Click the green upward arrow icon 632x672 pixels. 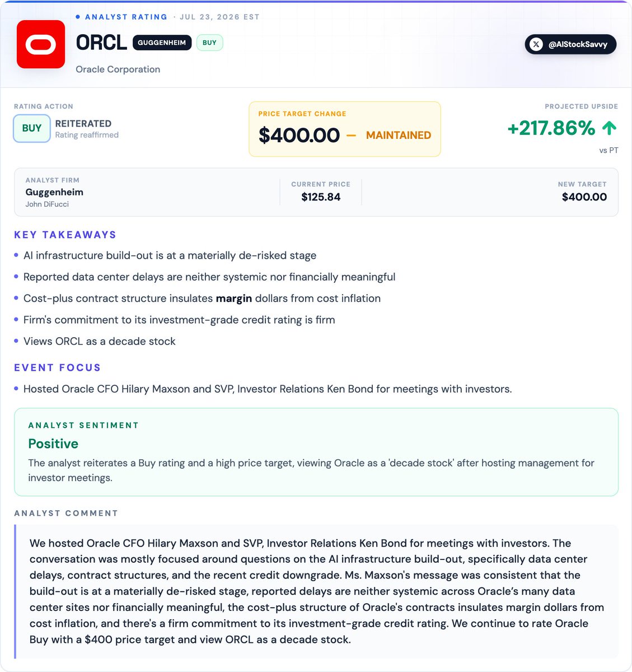(x=609, y=128)
